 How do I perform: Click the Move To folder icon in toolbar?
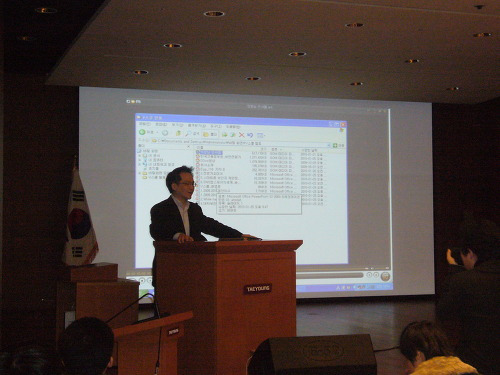pos(224,134)
